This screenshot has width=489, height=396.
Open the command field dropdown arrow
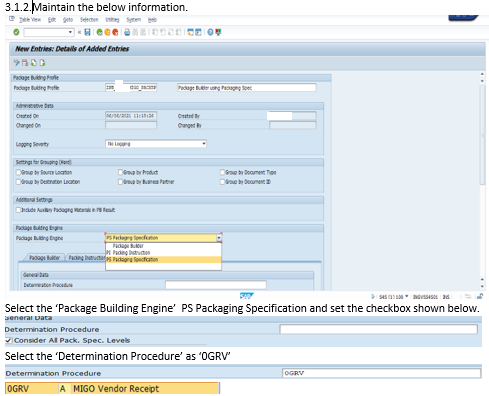[70, 32]
